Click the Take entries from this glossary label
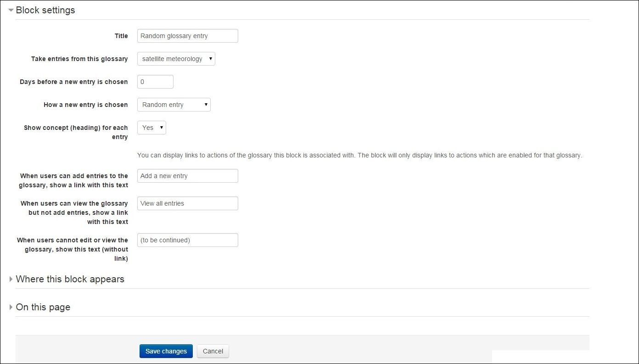Screen dimensions: 639x364 pyautogui.click(x=79, y=59)
